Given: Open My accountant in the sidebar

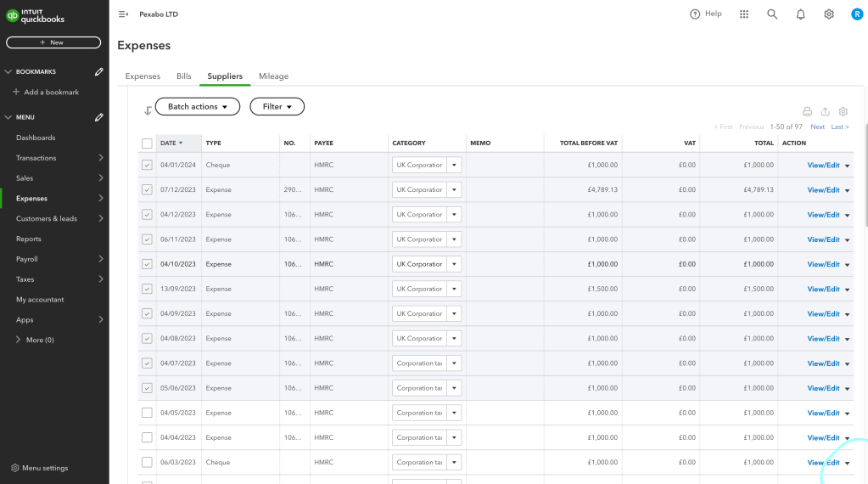Looking at the screenshot, I should pyautogui.click(x=40, y=300).
